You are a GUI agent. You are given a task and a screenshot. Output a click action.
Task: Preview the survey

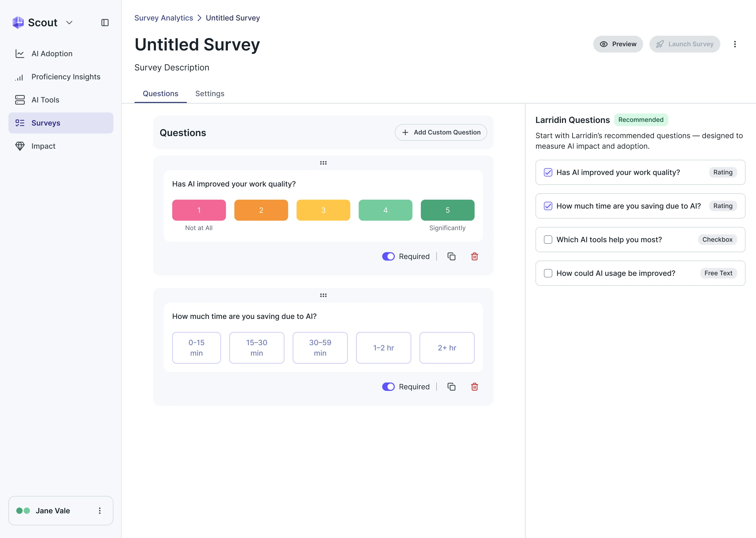click(x=618, y=44)
